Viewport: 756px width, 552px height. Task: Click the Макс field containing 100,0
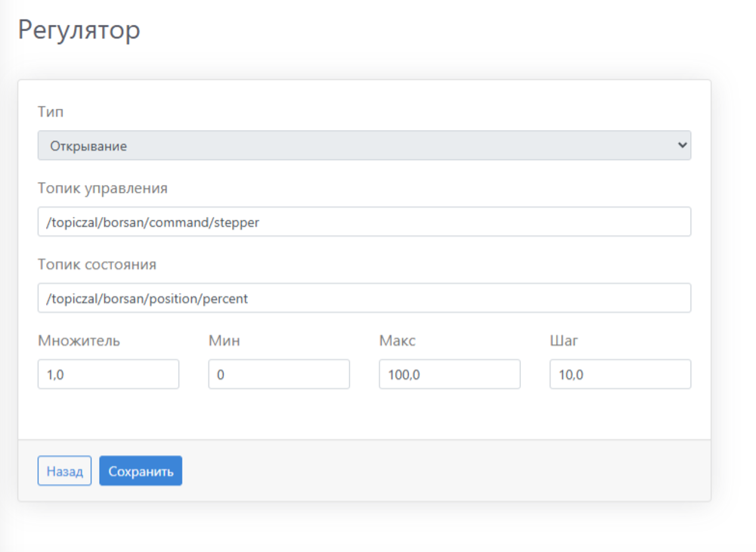click(450, 374)
